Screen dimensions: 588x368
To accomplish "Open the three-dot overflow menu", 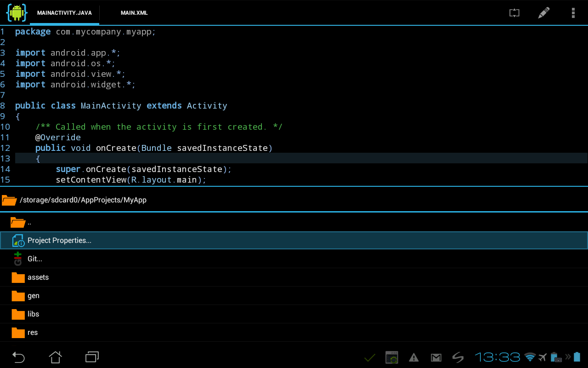I will (x=573, y=13).
